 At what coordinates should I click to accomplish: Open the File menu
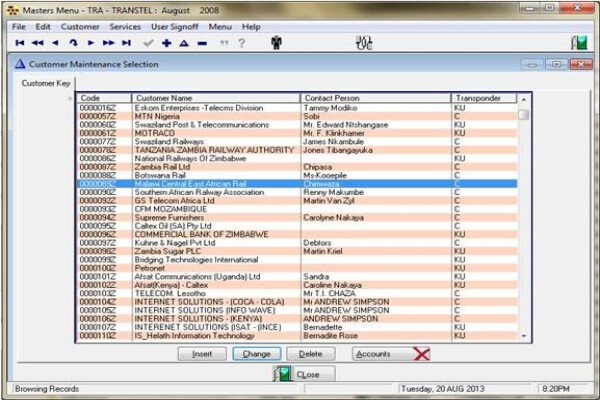(x=18, y=27)
